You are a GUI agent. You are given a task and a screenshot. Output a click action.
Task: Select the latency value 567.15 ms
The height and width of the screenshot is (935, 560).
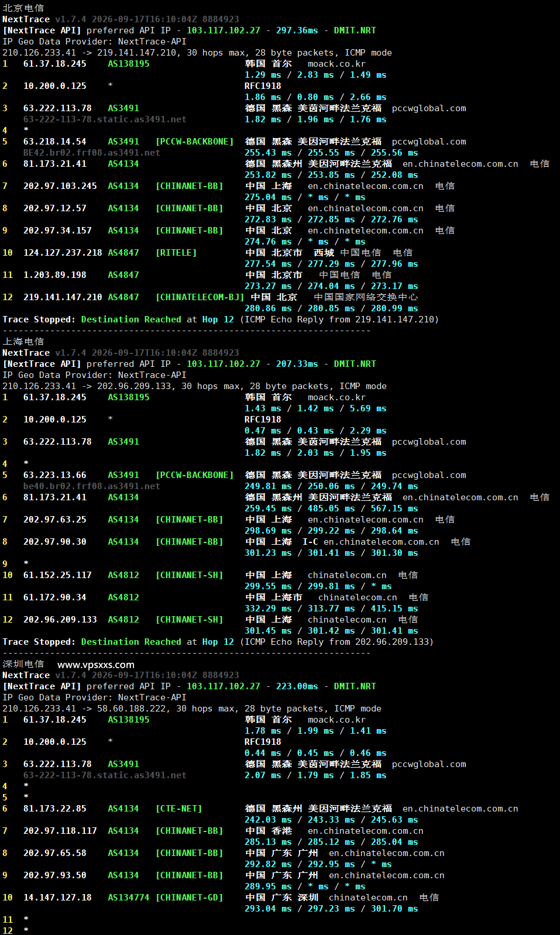tap(394, 508)
